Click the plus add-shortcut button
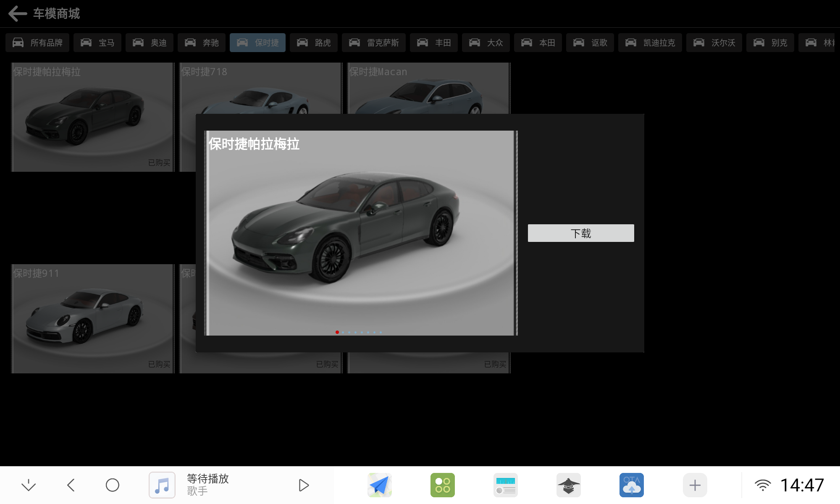Image resolution: width=840 pixels, height=504 pixels. pos(695,485)
